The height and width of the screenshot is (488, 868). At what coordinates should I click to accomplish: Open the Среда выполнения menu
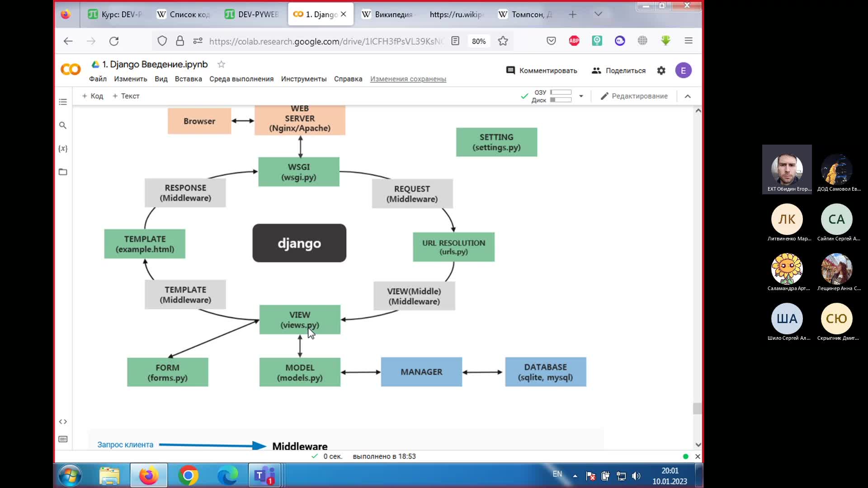(241, 79)
